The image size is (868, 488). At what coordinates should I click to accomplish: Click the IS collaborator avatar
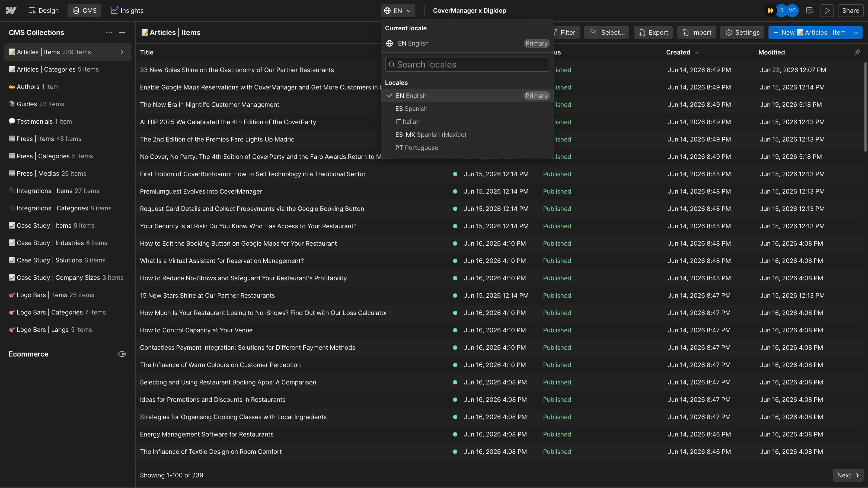tap(781, 11)
